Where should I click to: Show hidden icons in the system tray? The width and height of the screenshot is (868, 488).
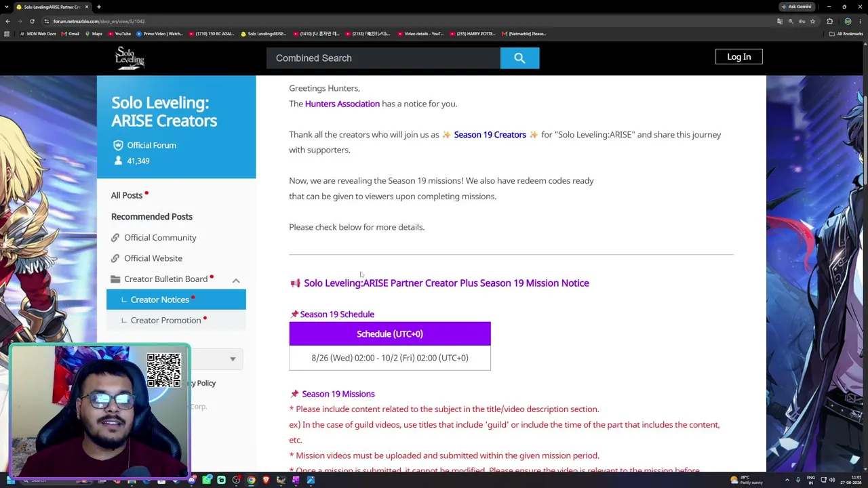787,481
